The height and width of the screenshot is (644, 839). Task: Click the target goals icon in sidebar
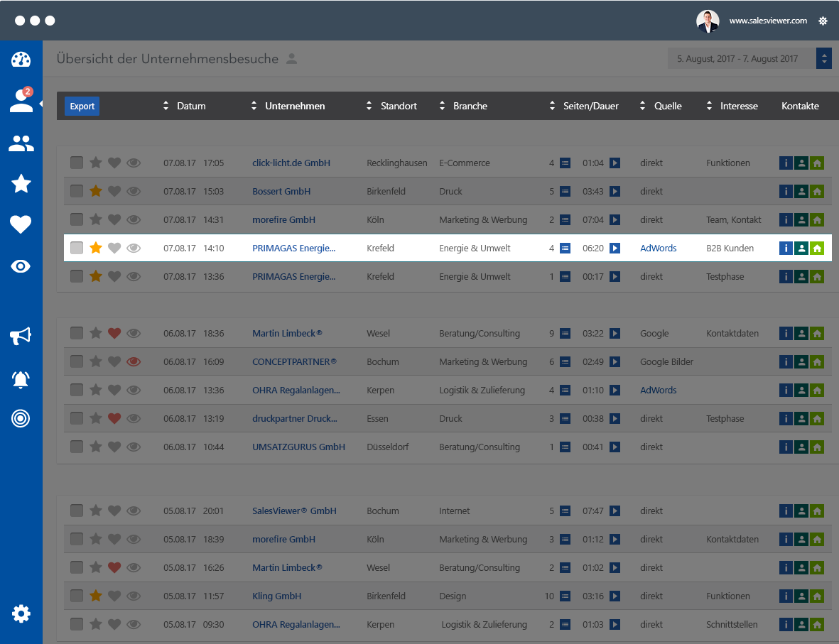coord(21,418)
